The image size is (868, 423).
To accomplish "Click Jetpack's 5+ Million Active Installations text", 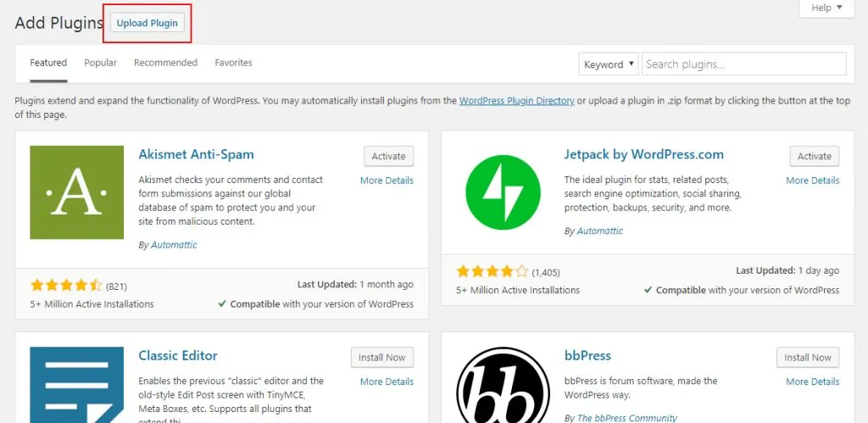I will pos(518,290).
